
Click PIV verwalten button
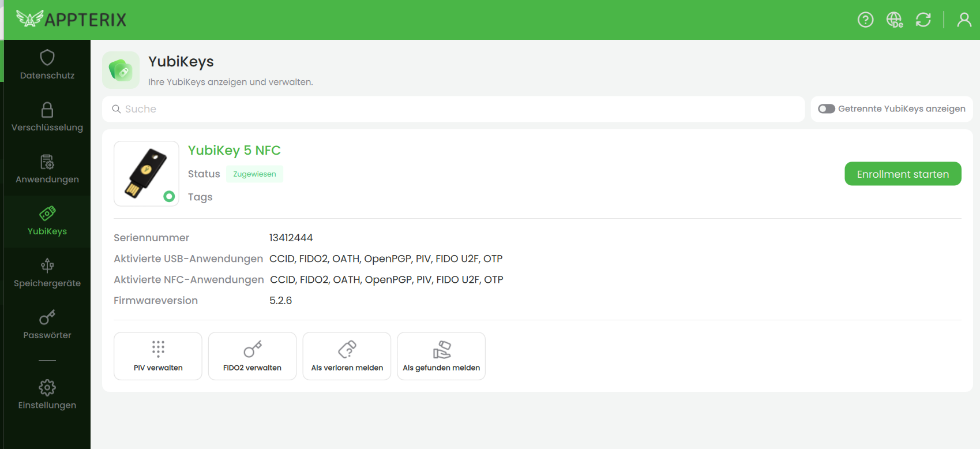[x=158, y=356]
